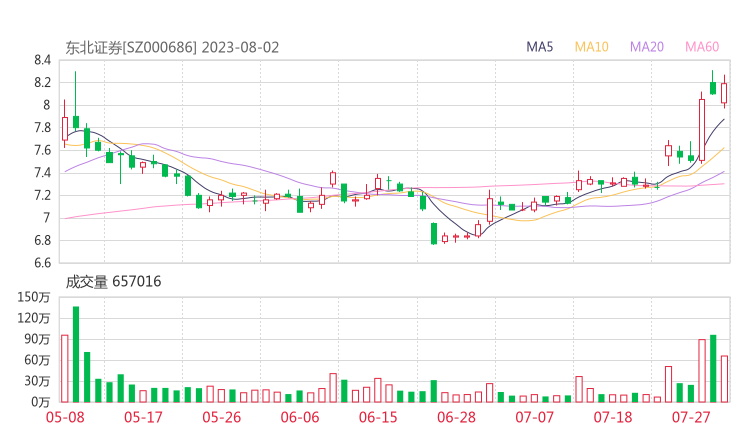This screenshot has height=440, width=740.
Task: Click the 6.6 price axis label
Action: point(42,262)
